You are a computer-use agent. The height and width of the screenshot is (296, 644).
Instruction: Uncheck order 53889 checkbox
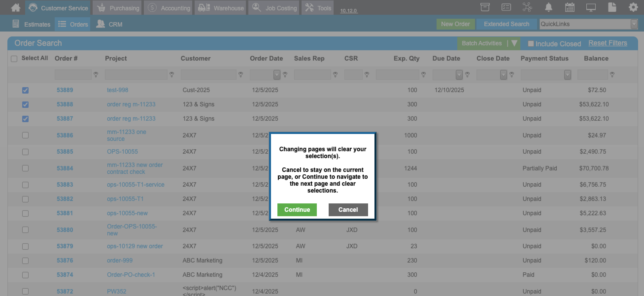point(25,90)
